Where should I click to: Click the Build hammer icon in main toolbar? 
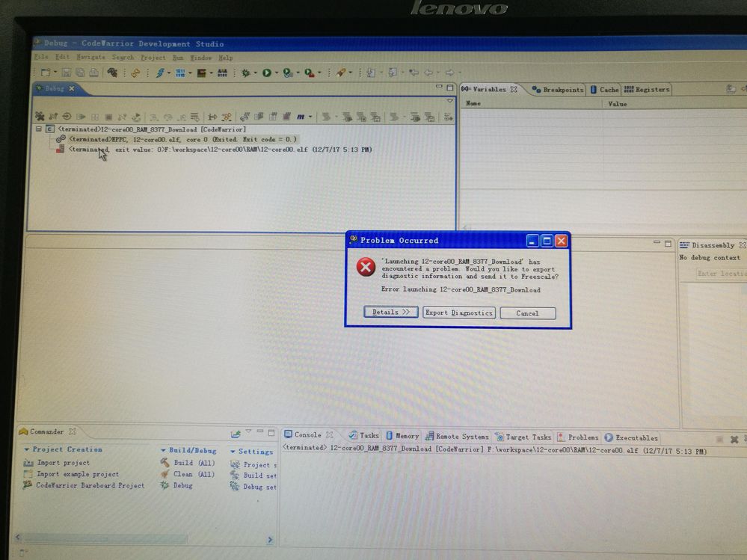[x=112, y=73]
